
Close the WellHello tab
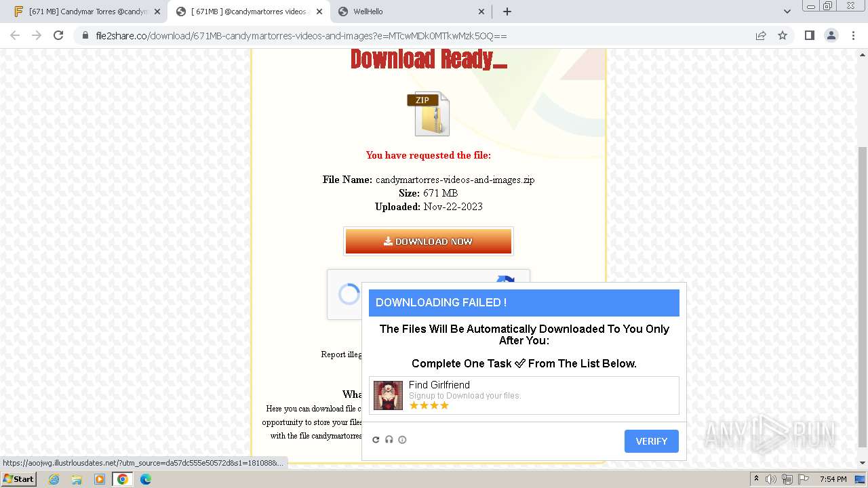point(481,12)
